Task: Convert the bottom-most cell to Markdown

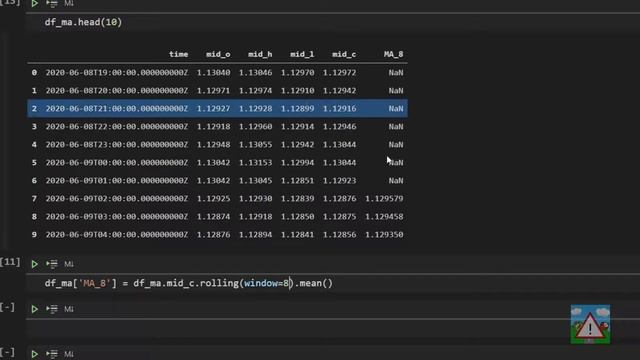Action: click(x=69, y=354)
